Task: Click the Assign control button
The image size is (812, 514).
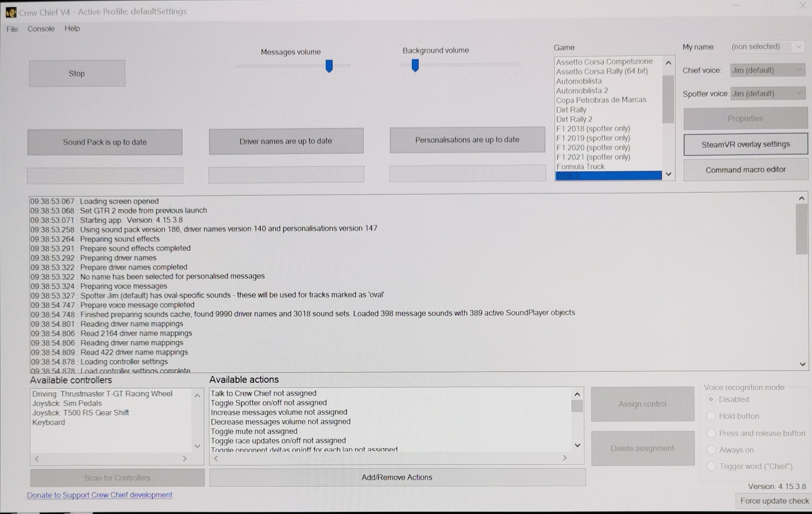Action: click(x=642, y=404)
